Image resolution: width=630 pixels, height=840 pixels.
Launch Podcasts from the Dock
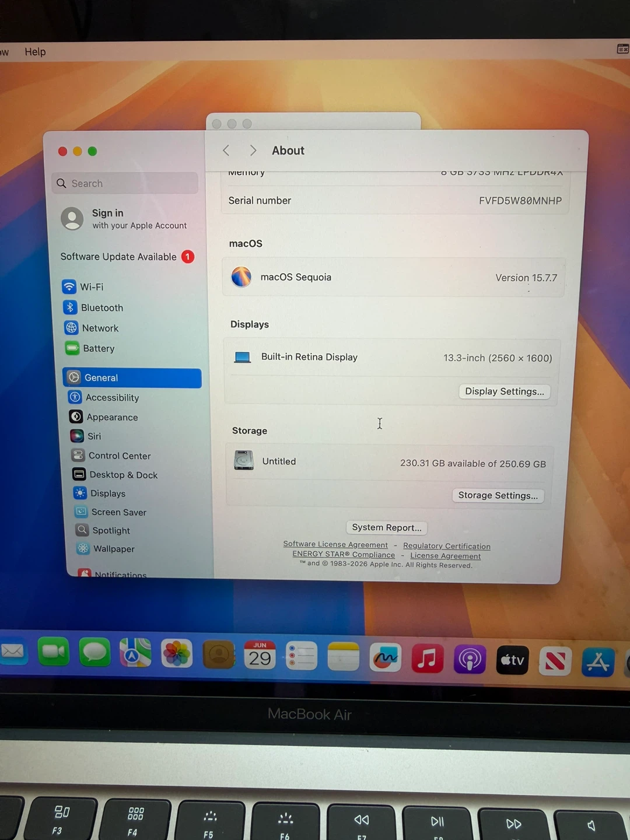(x=470, y=660)
